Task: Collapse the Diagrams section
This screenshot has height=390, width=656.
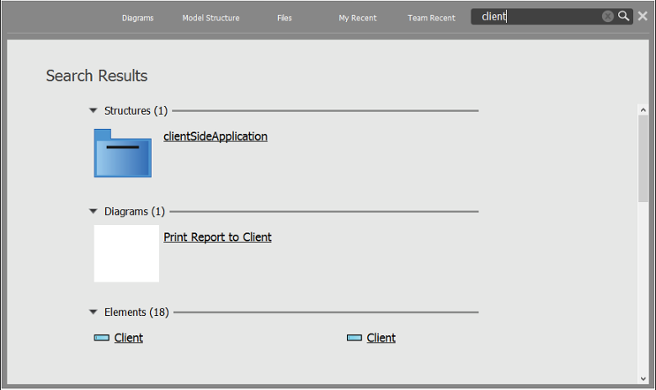Action: pos(93,211)
